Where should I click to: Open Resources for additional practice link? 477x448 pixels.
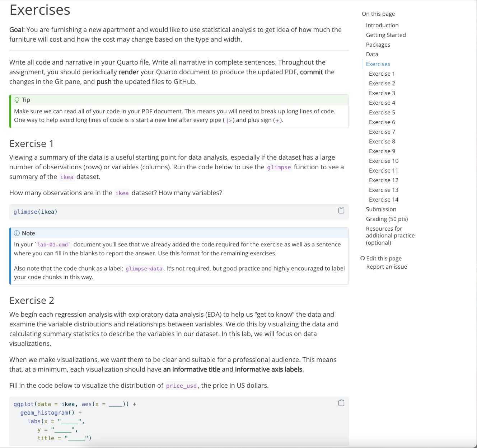(x=390, y=235)
